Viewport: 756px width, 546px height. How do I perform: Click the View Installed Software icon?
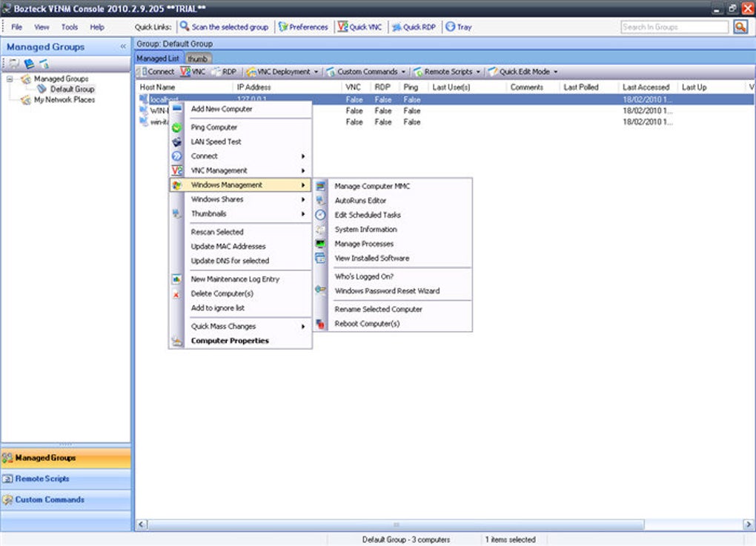321,259
